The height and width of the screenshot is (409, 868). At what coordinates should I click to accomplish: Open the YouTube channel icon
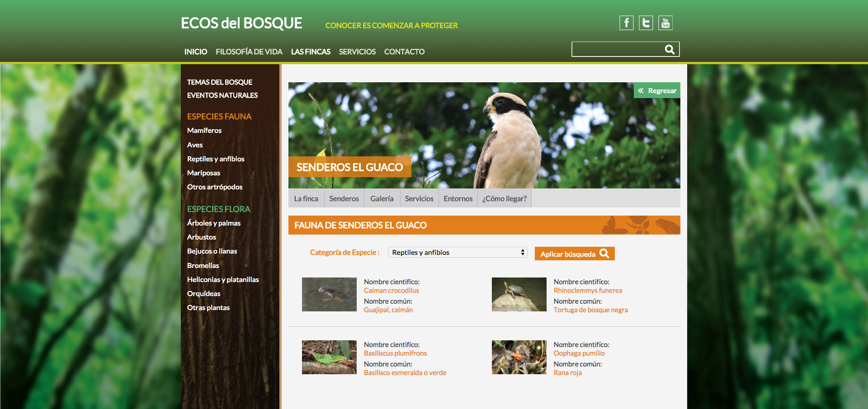(x=665, y=23)
